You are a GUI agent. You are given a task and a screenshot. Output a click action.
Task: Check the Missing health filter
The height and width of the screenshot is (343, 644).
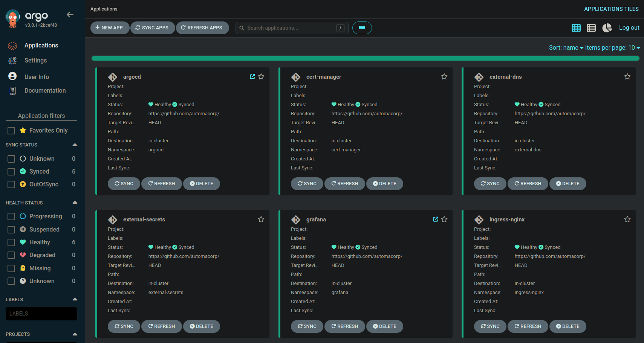[11, 268]
